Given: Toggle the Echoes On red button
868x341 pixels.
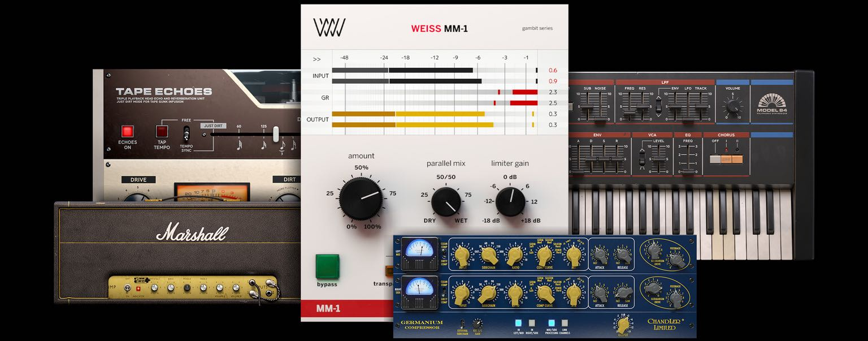Looking at the screenshot, I should point(127,131).
